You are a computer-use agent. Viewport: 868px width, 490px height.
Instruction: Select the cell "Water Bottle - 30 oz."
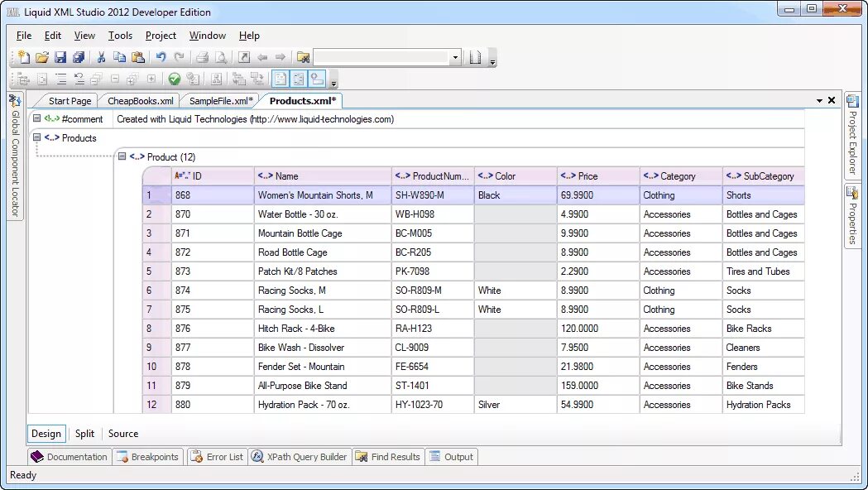[x=323, y=214]
